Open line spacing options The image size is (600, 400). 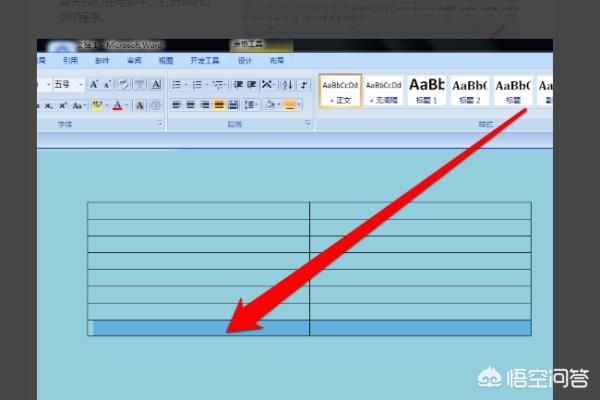[251, 105]
